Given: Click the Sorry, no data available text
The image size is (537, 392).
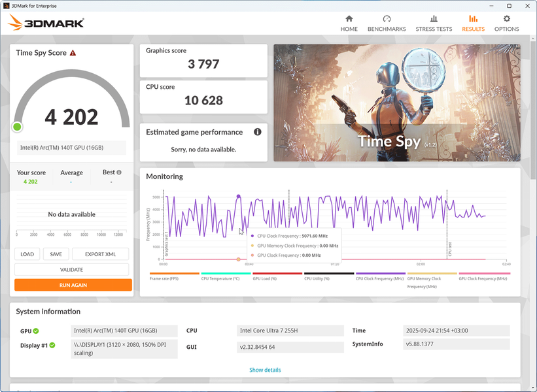Looking at the screenshot, I should pos(203,150).
